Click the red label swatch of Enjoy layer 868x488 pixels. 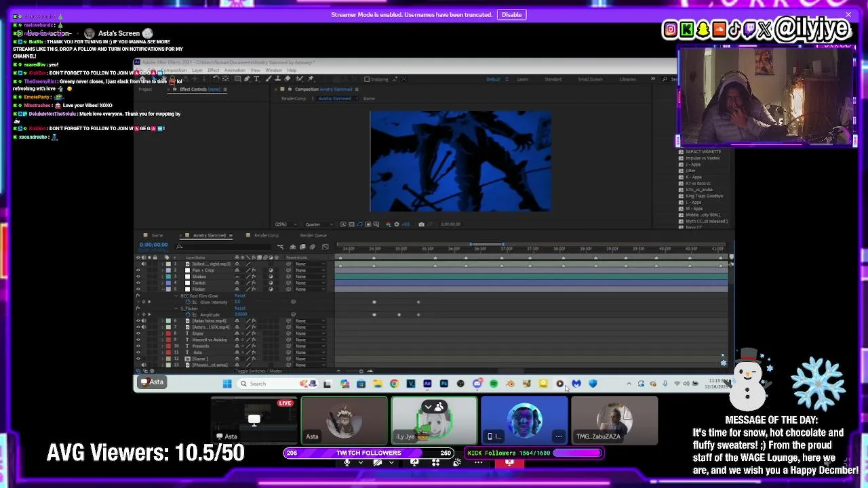coord(168,333)
